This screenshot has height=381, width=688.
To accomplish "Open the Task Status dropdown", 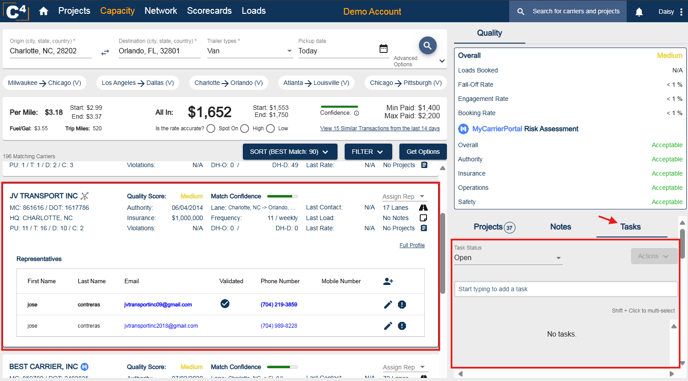I will (x=508, y=258).
